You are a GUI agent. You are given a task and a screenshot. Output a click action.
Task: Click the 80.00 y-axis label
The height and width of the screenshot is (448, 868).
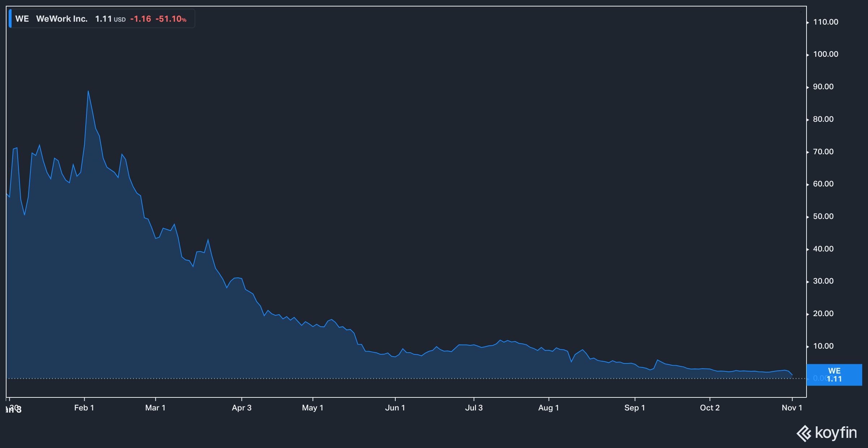click(x=823, y=119)
